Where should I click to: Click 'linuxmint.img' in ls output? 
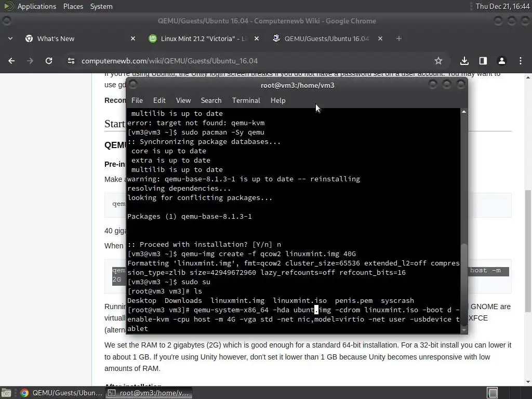click(237, 301)
